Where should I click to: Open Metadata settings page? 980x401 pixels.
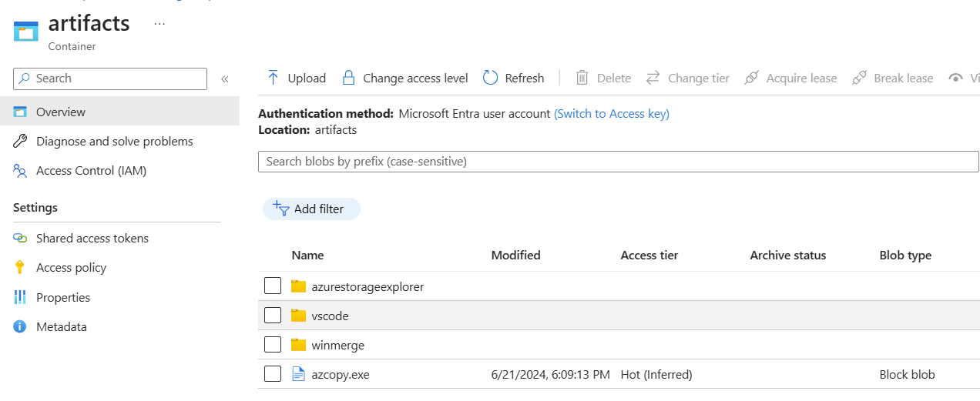[x=62, y=327]
